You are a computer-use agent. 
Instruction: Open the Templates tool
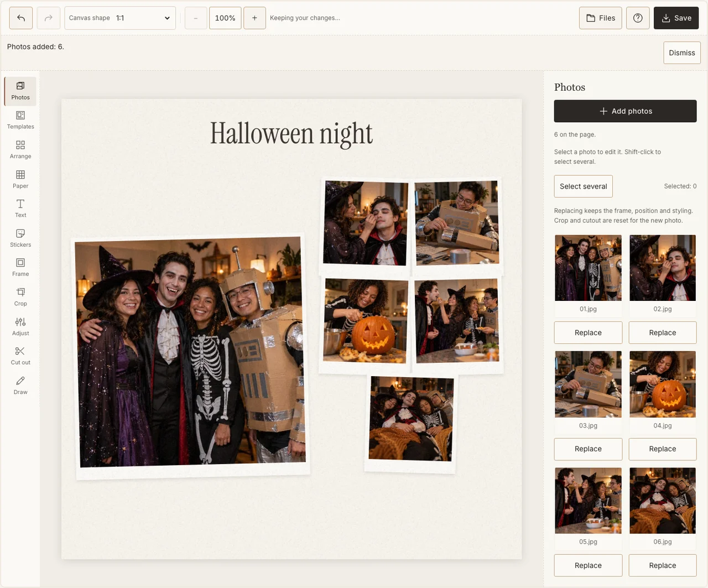tap(20, 121)
